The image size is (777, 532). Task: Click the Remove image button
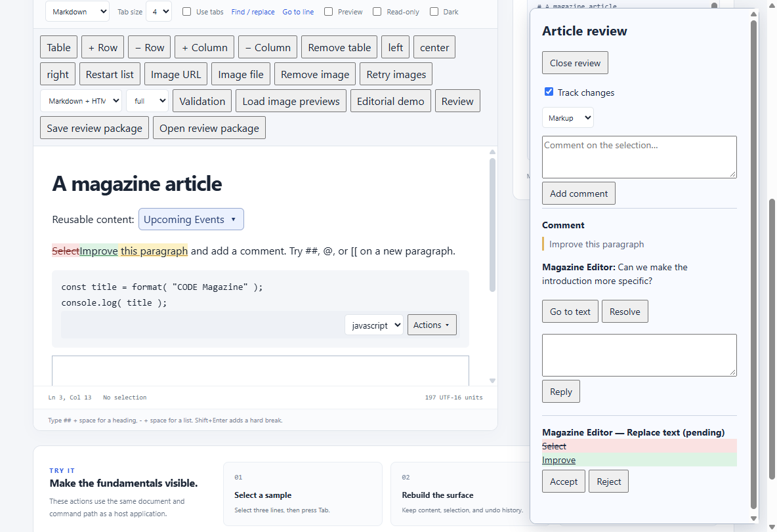[x=315, y=74]
